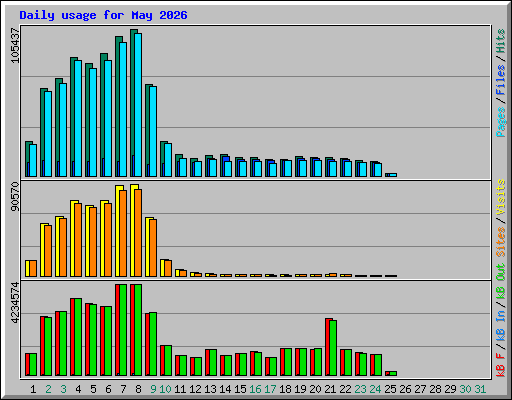This screenshot has width=512, height=400.
Task: Click day 8 on the x-axis
Action: pos(138,389)
